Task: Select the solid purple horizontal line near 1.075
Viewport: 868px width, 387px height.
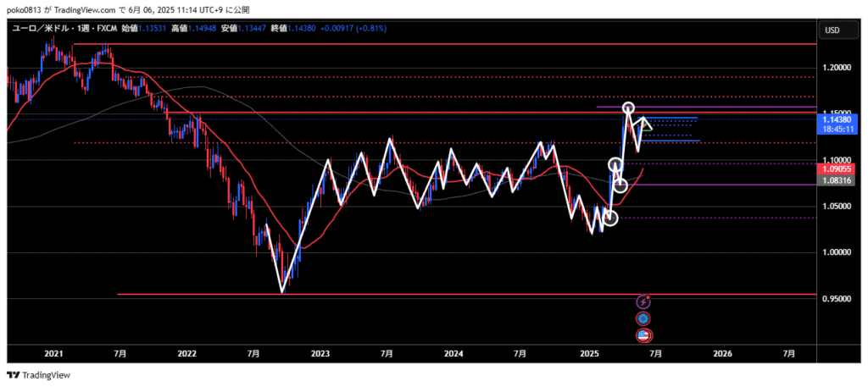Action: (x=721, y=185)
